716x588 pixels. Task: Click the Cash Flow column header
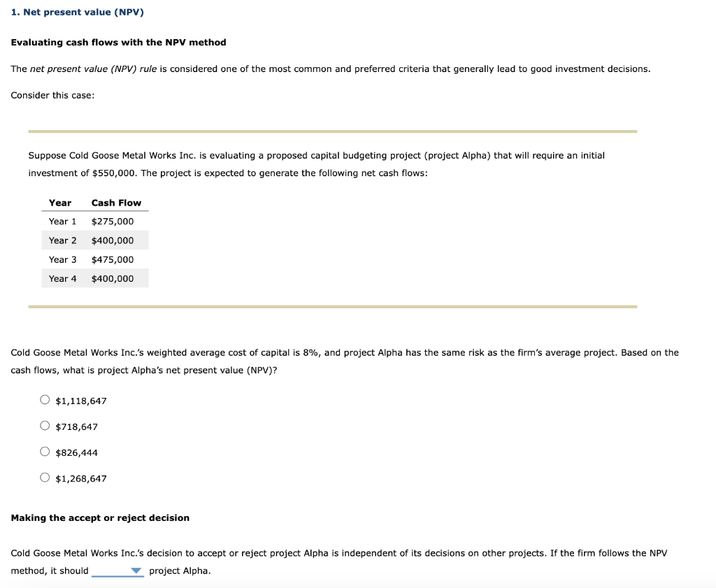[116, 202]
